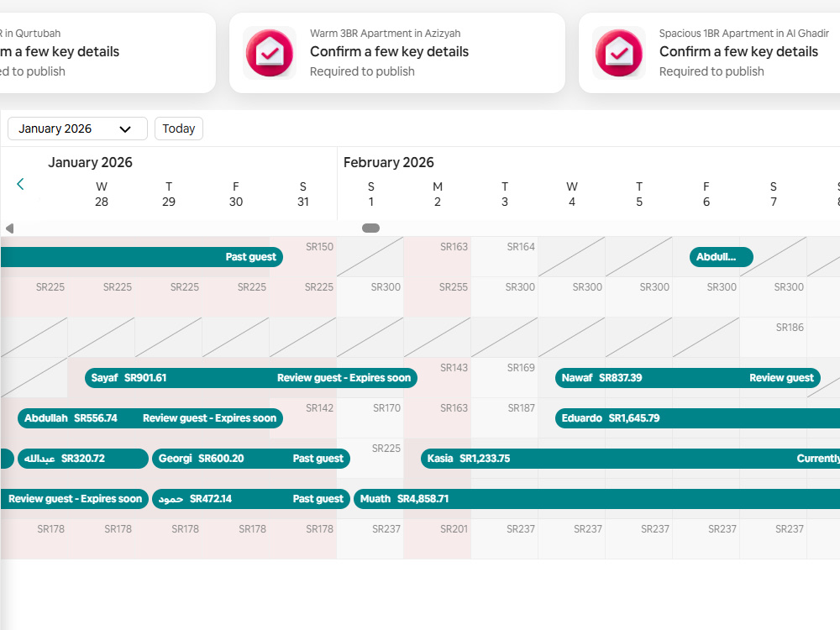Click the February 2026 month heading
Viewport: 840px width, 630px height.
click(x=388, y=162)
